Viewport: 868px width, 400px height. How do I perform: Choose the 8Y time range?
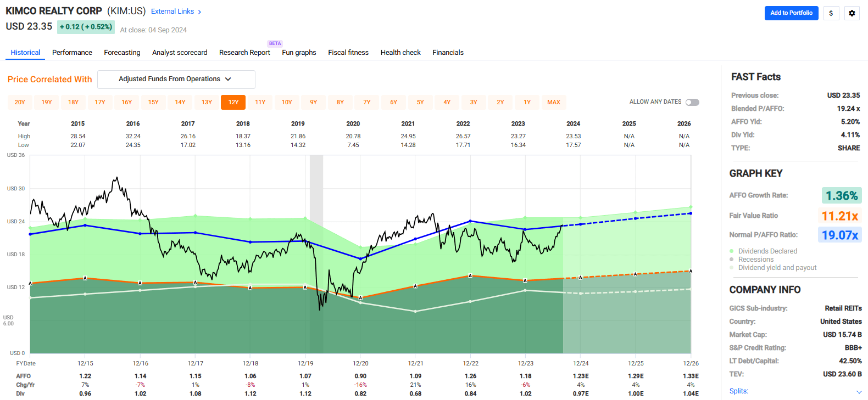(x=341, y=102)
